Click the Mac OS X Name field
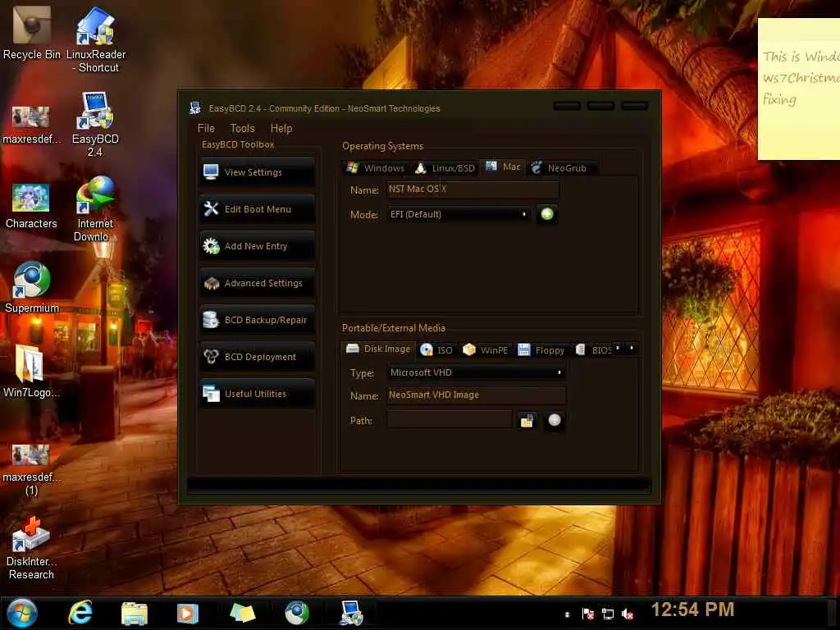The image size is (840, 630). pos(472,189)
